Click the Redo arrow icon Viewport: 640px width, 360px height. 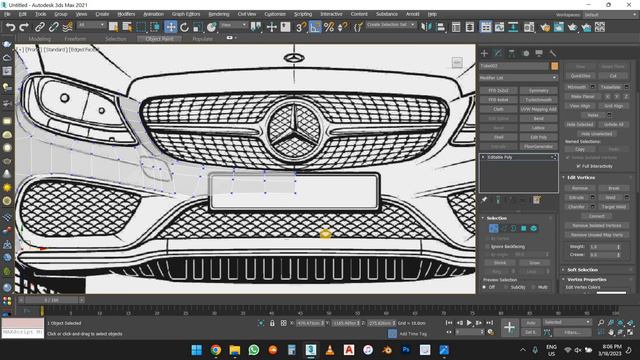[x=24, y=27]
